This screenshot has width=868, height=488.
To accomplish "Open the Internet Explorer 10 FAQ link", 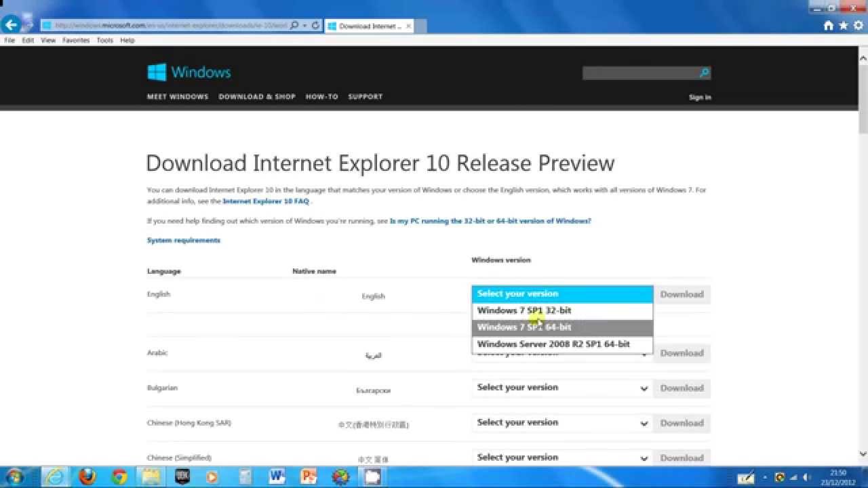I will tap(267, 201).
